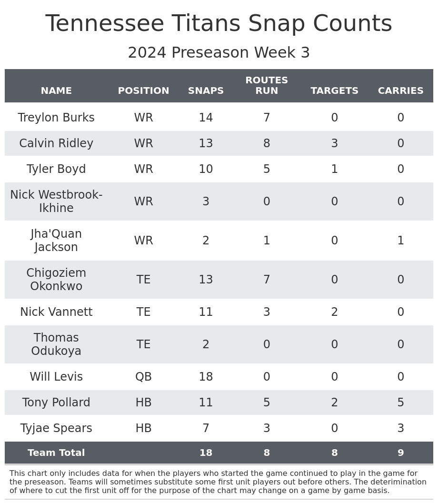Click the Tennessee Titans Snap Counts title
The width and height of the screenshot is (438, 504).
point(219,24)
